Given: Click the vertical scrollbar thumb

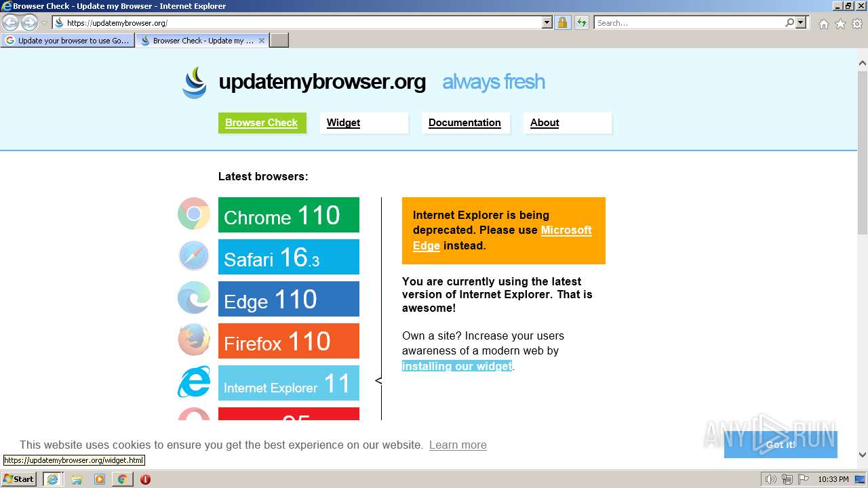Looking at the screenshot, I should [x=862, y=152].
